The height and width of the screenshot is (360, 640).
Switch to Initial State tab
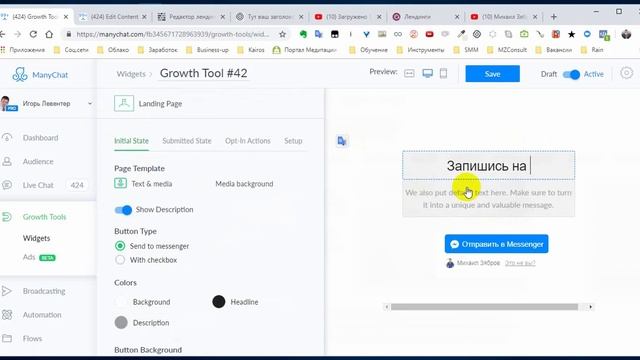131,141
